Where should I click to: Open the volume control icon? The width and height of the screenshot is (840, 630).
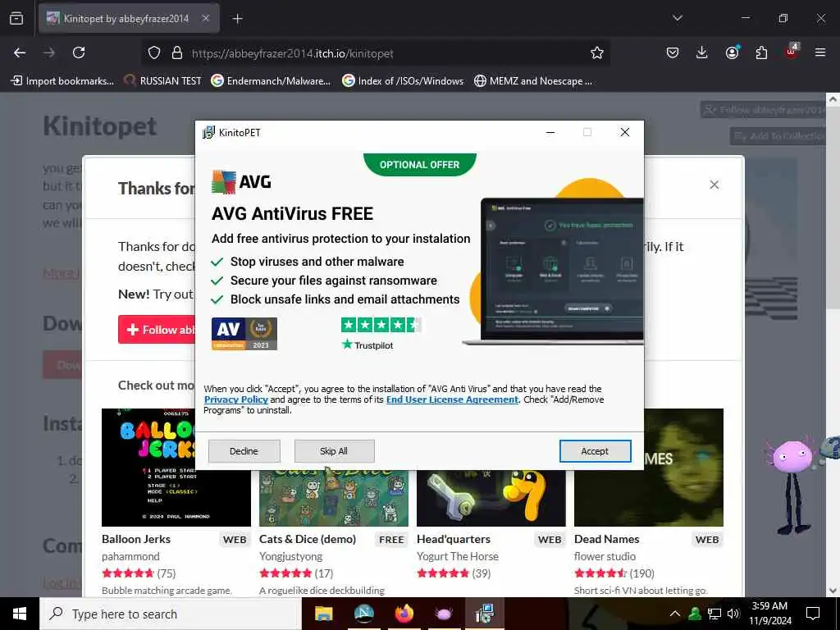click(734, 614)
